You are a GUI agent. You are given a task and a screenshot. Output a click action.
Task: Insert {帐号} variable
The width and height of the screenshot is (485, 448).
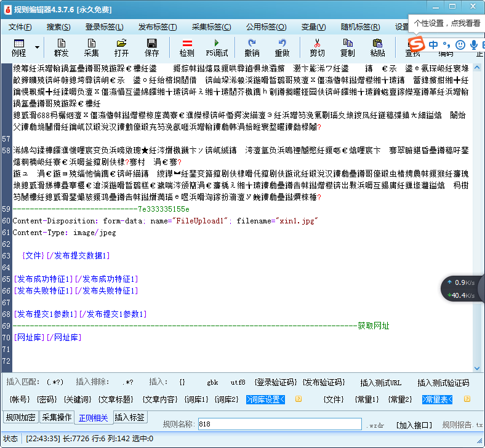[20, 399]
